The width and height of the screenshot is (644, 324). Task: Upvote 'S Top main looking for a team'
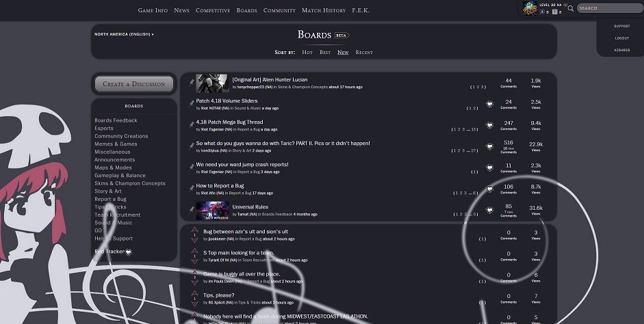pos(194,251)
